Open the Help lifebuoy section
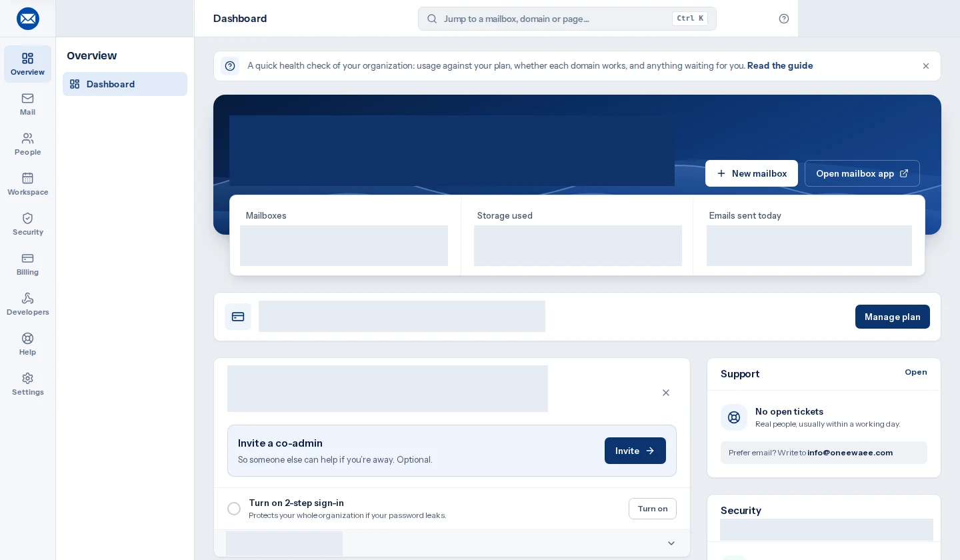 click(x=27, y=344)
